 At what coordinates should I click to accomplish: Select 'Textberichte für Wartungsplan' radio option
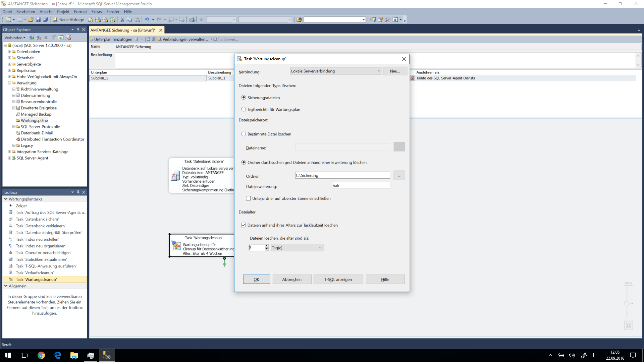pos(244,109)
